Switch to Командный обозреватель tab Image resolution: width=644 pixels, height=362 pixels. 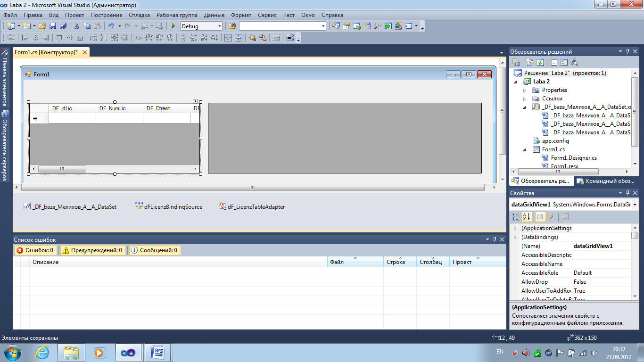pyautogui.click(x=606, y=181)
